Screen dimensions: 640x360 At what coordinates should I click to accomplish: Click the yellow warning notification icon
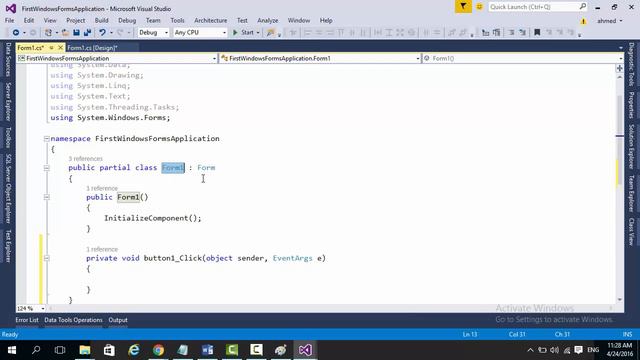(583, 21)
